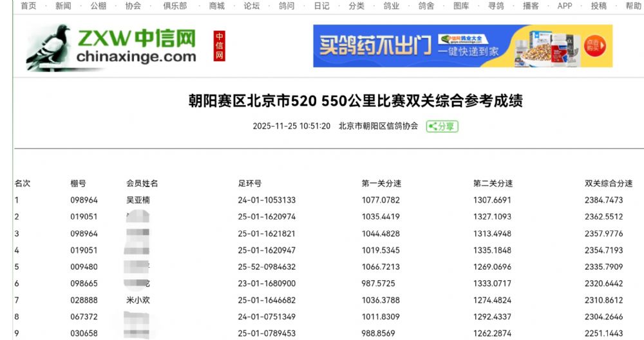
Task: Click the green 分享 share button
Action: point(442,126)
